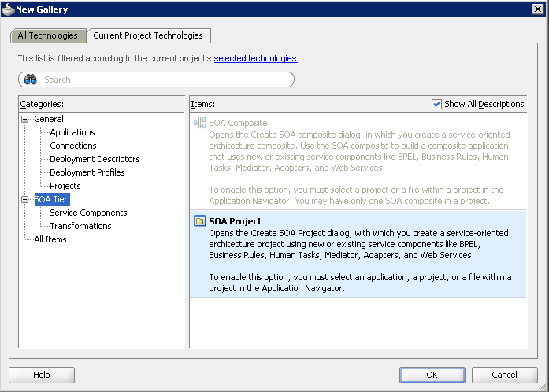This screenshot has height=392, width=549.
Task: Click the SOA Project description text
Action: (x=360, y=261)
